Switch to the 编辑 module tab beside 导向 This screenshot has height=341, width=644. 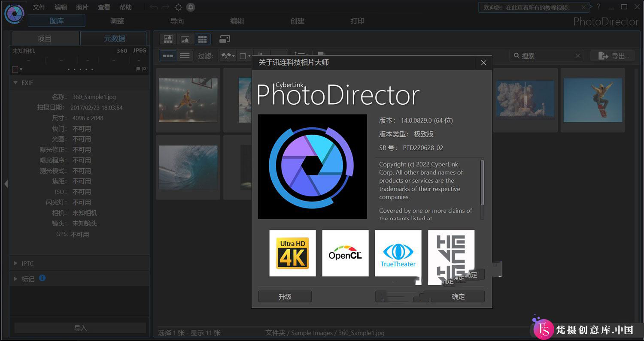237,21
